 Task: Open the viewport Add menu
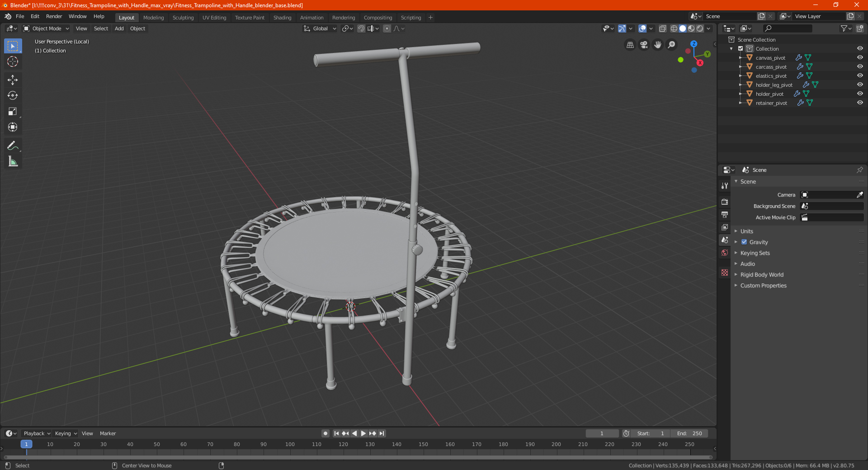pos(119,28)
